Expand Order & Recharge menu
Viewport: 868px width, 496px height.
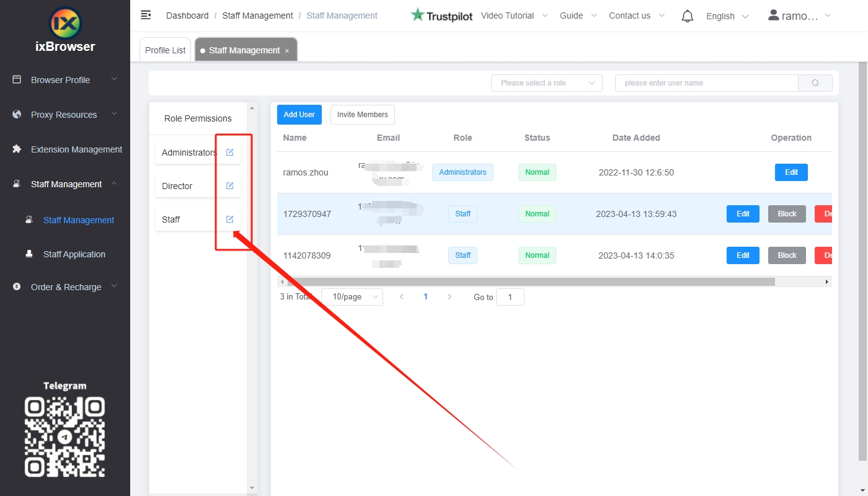pos(114,286)
